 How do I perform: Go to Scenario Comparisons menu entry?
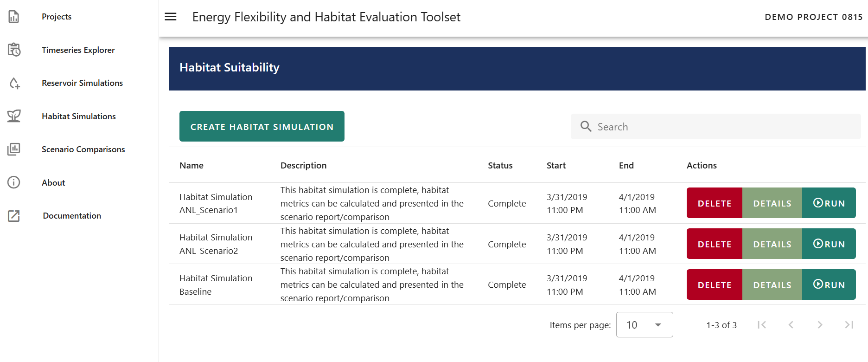coord(83,149)
